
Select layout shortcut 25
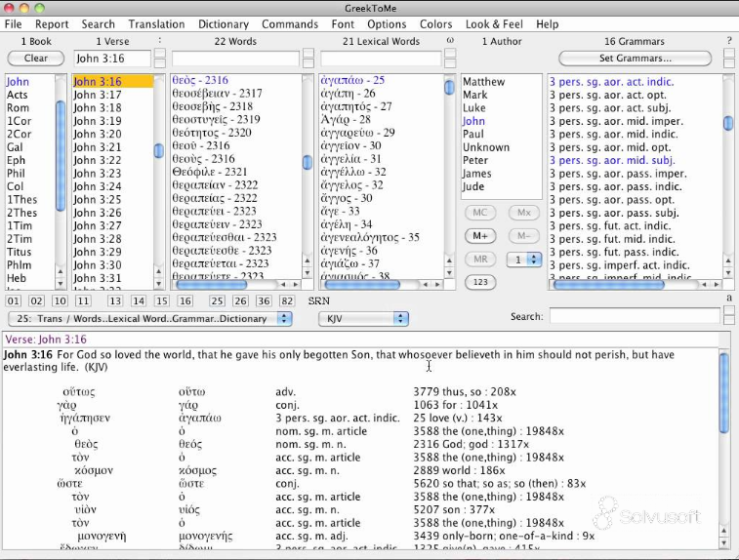(x=217, y=300)
